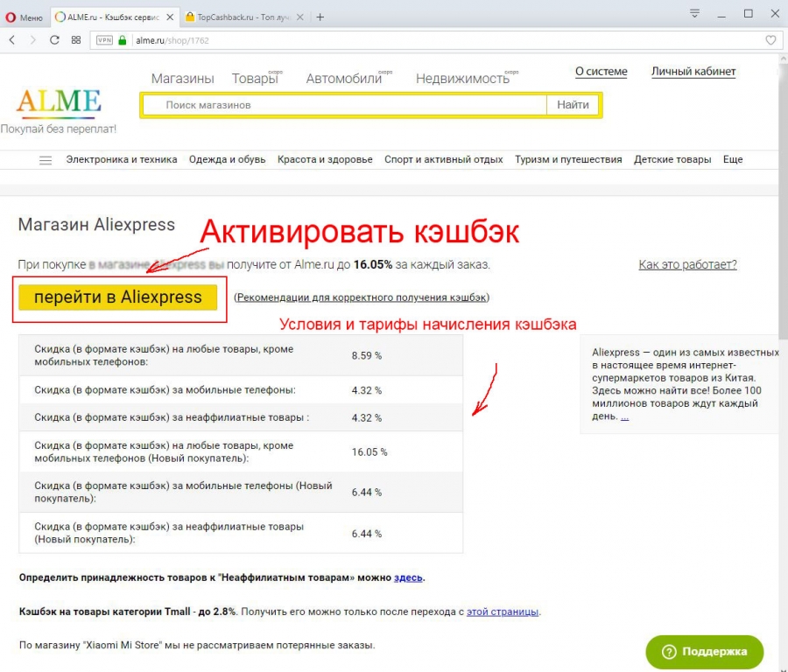Open the Opera tab menu icon
The height and width of the screenshot is (672, 788).
(694, 13)
